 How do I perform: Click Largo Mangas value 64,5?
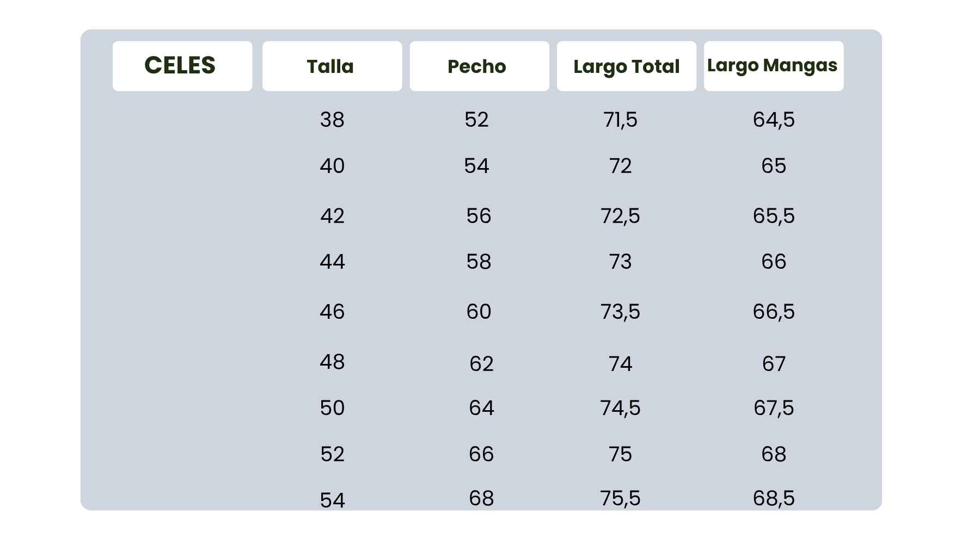[774, 120]
